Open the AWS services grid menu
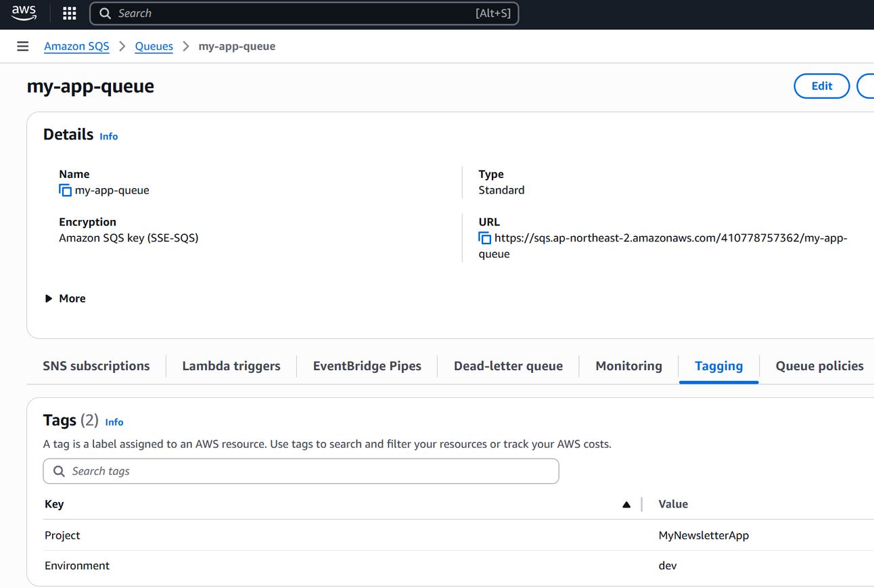This screenshot has width=874, height=588. (x=69, y=14)
